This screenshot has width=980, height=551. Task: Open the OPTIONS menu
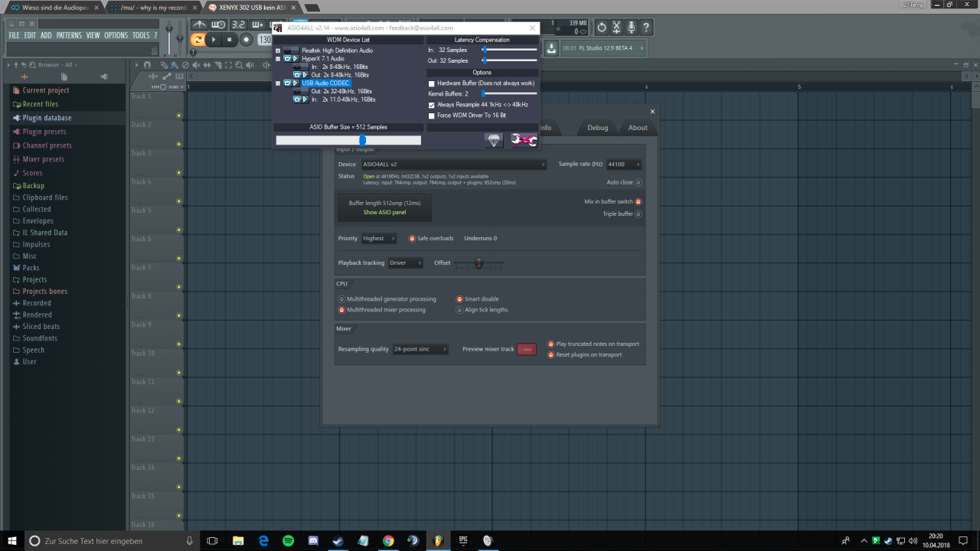[116, 35]
